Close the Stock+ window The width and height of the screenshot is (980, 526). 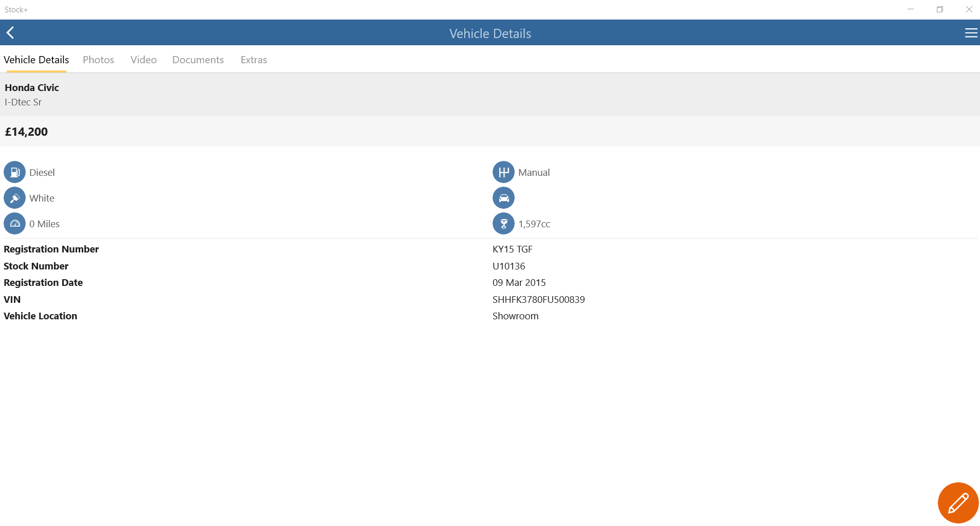pyautogui.click(x=969, y=9)
